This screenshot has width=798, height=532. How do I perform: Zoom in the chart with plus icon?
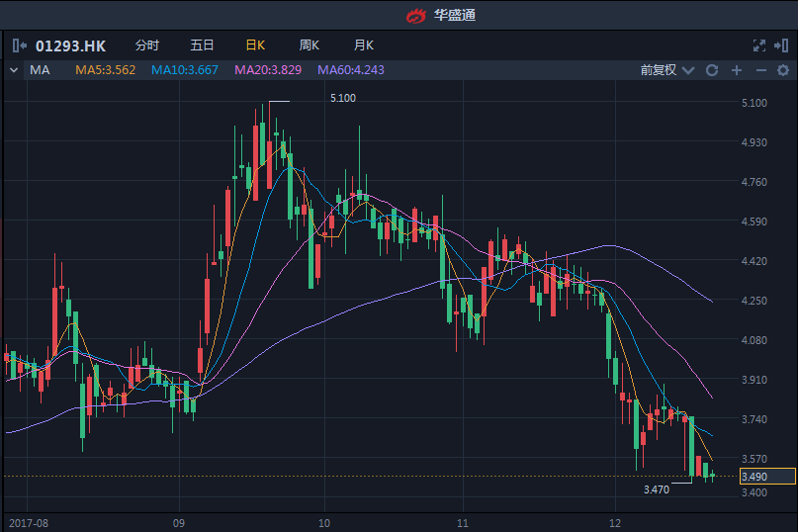(x=736, y=70)
